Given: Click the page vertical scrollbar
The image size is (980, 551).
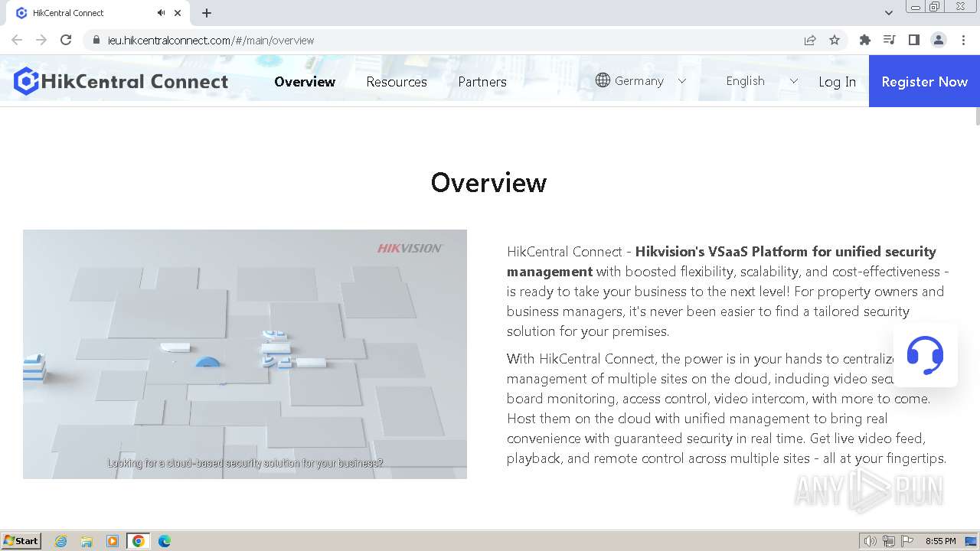Looking at the screenshot, I should 976,116.
